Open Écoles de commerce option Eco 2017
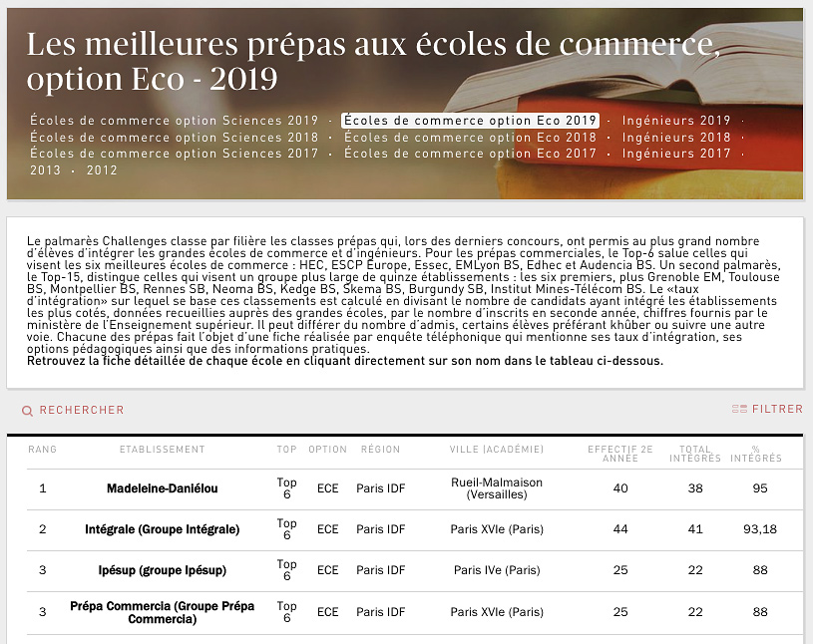The width and height of the screenshot is (813, 644). (x=470, y=153)
